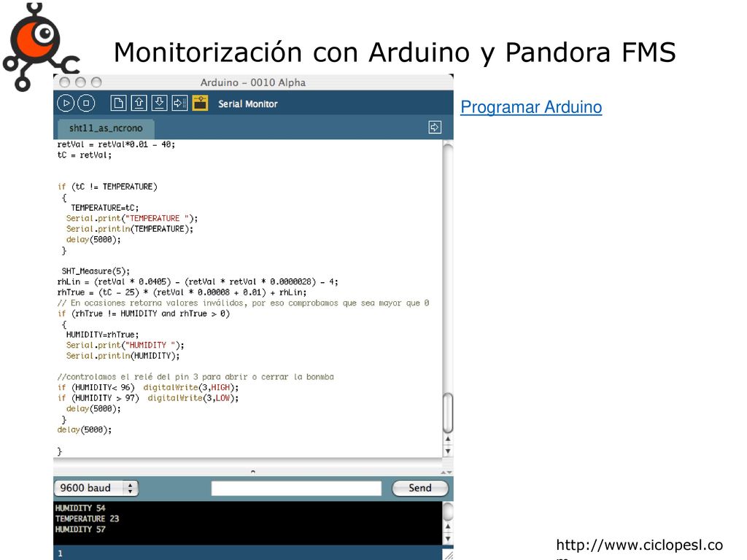Click the Serial.print("TEMPERATURE ") line
The width and height of the screenshot is (747, 560).
132,219
